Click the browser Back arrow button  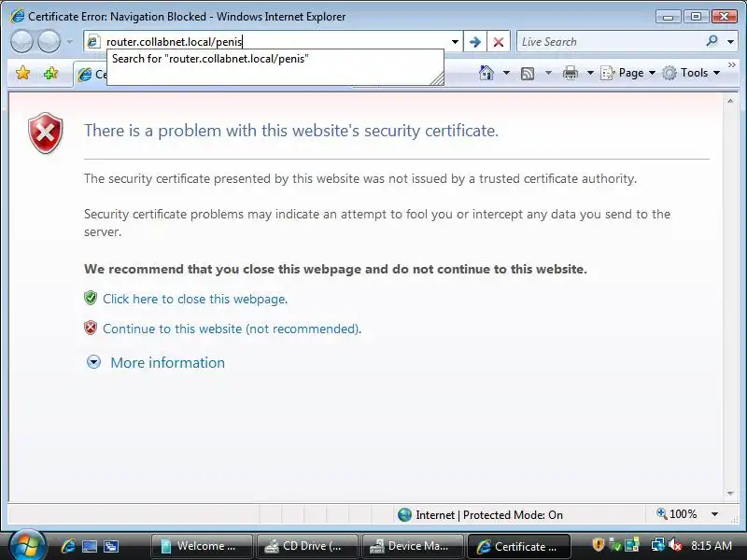(x=21, y=41)
